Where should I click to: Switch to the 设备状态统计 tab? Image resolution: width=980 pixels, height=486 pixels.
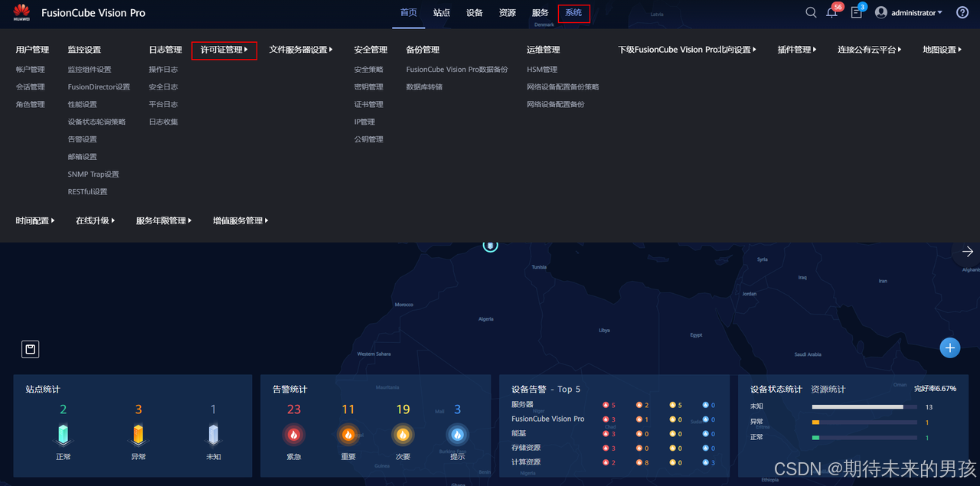(776, 390)
